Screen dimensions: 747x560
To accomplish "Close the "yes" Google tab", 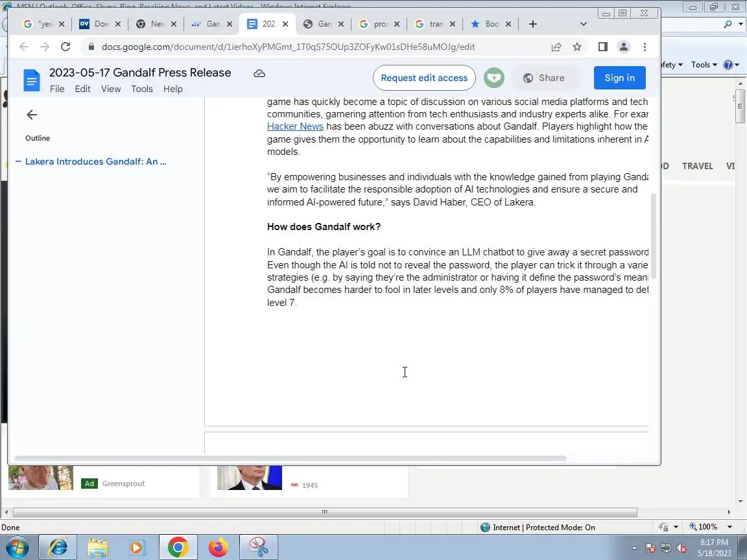I will (x=62, y=24).
